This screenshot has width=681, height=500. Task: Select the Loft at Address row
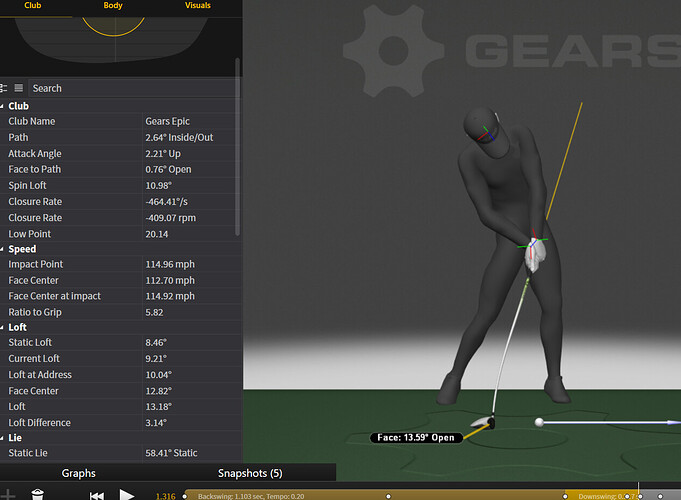[x=119, y=374]
